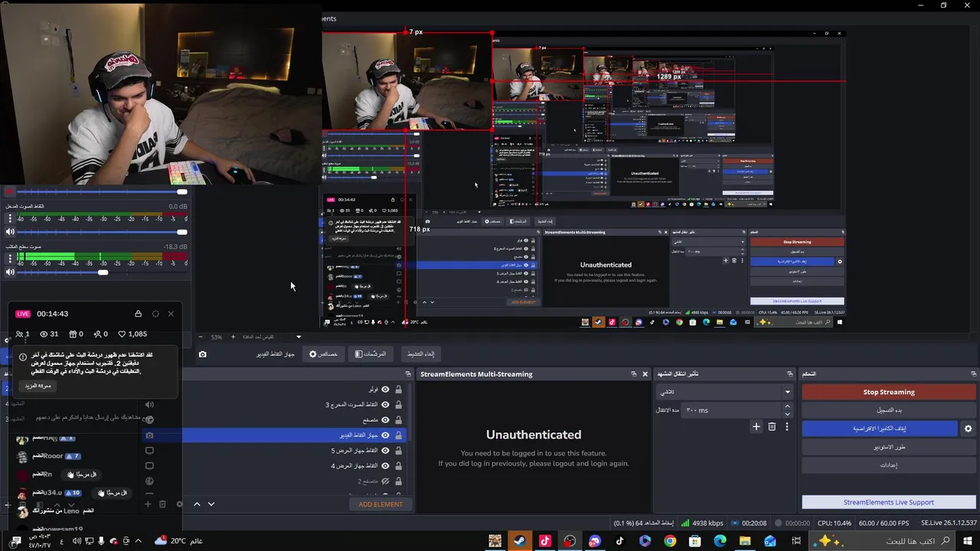Click the 1,085 likes heart counter
Image resolution: width=980 pixels, height=551 pixels.
pyautogui.click(x=132, y=334)
